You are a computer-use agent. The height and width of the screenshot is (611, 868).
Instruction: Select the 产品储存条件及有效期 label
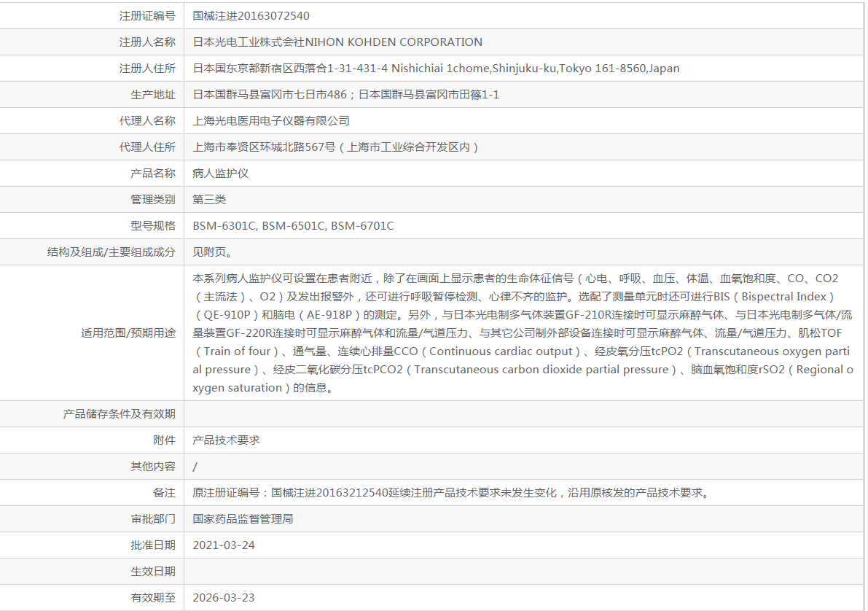click(x=119, y=414)
